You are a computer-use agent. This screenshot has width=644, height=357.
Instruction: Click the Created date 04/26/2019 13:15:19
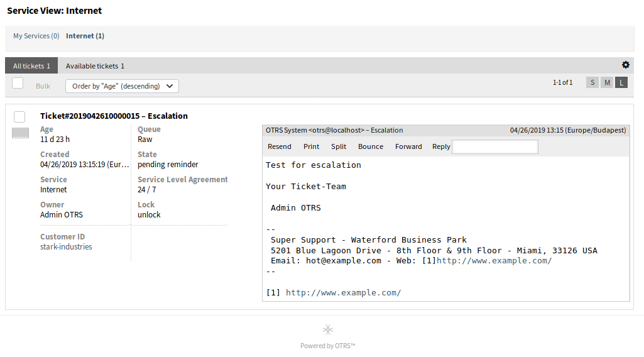click(x=85, y=164)
